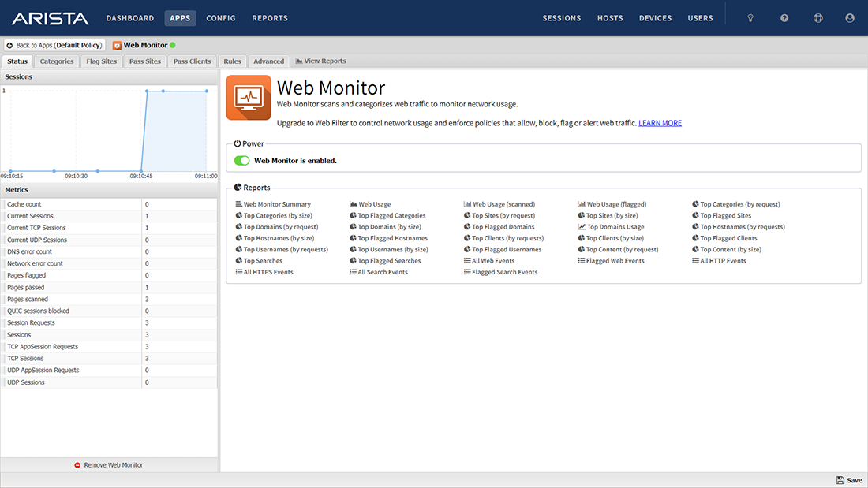
Task: Open the REPORTS menu
Action: (270, 18)
